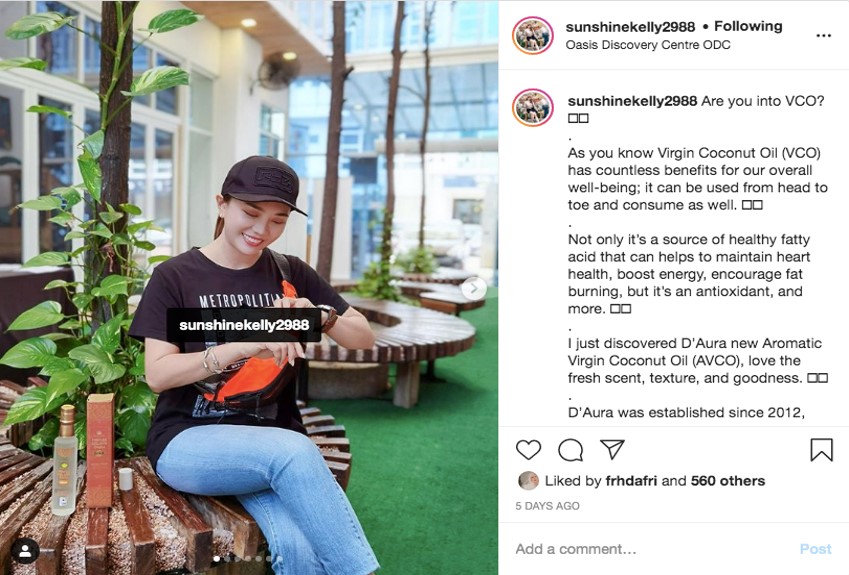Screen dimensions: 849x575
Task: Open sunshinekelly2988 username in header
Action: [x=630, y=27]
